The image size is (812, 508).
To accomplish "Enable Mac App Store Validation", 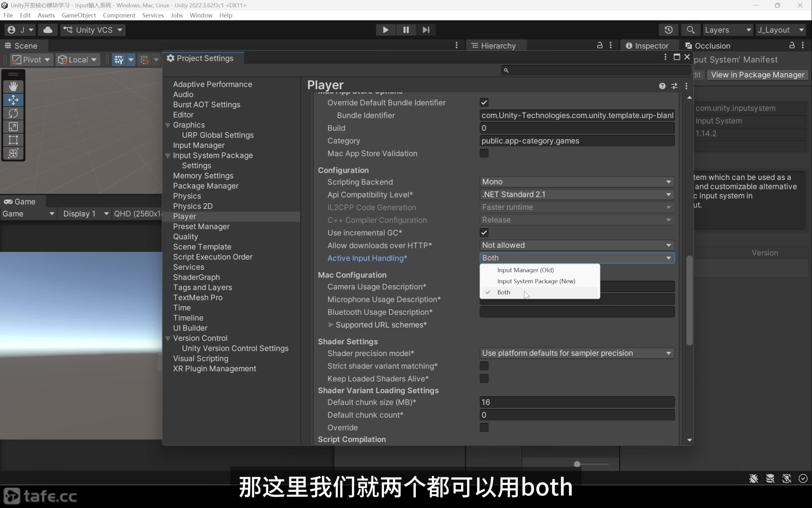I will click(x=484, y=153).
